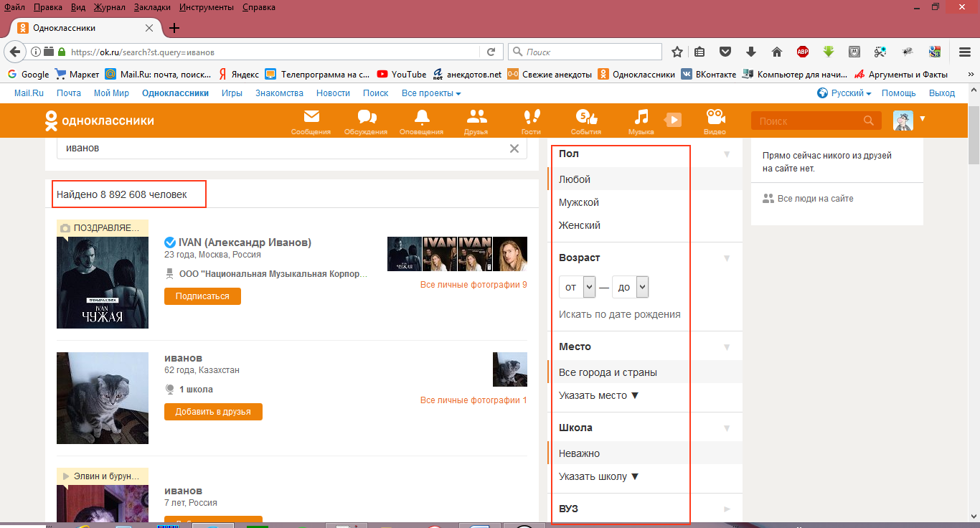Reload page with refresh icon
Image resolution: width=980 pixels, height=528 pixels.
(491, 52)
